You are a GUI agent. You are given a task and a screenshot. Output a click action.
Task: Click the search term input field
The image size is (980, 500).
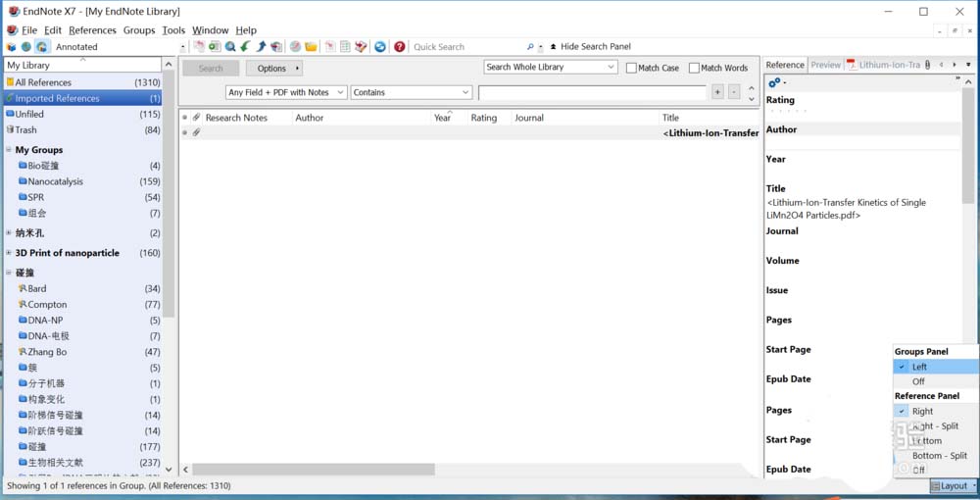(593, 92)
